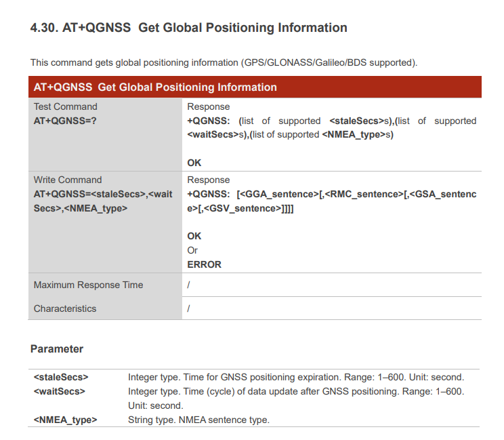The image size is (504, 440).
Task: Click the red table header bar
Action: click(255, 87)
